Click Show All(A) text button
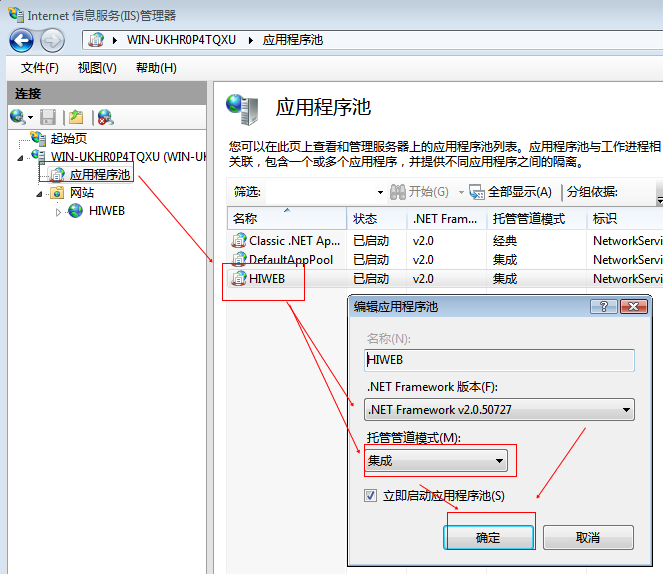This screenshot has height=574, width=663. 520,192
